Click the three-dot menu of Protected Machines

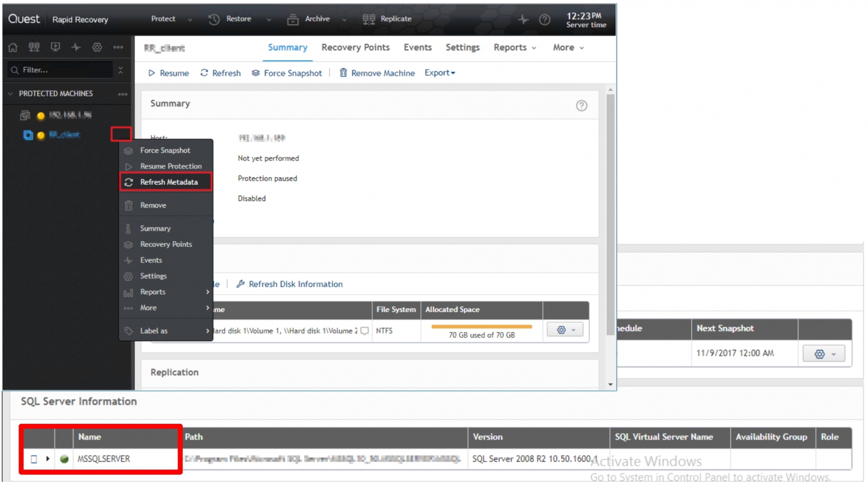tap(123, 94)
